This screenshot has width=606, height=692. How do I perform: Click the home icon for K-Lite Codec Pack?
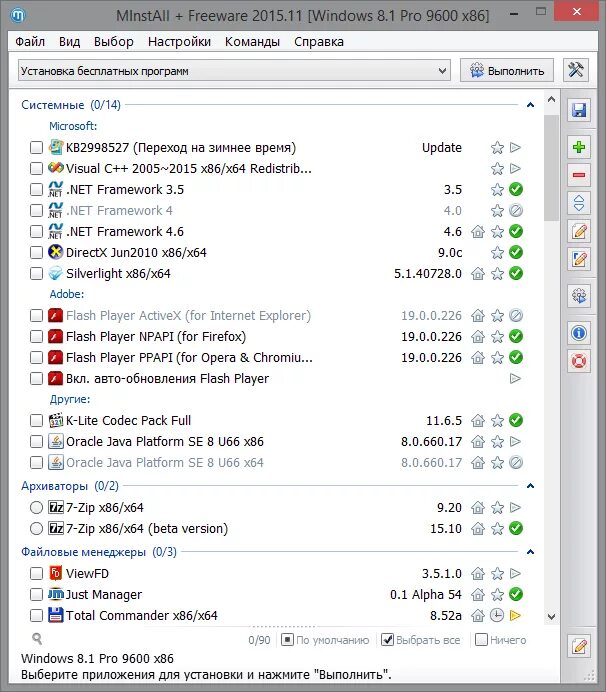(x=478, y=421)
